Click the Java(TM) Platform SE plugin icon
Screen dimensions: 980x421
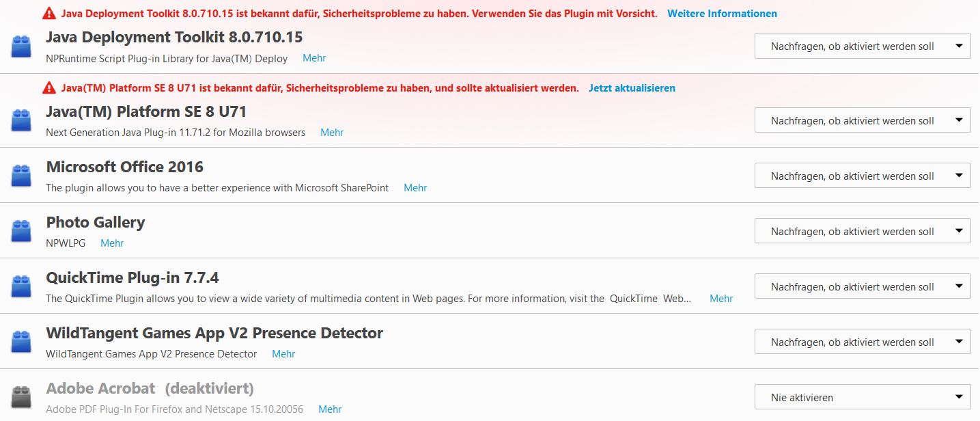pyautogui.click(x=22, y=121)
